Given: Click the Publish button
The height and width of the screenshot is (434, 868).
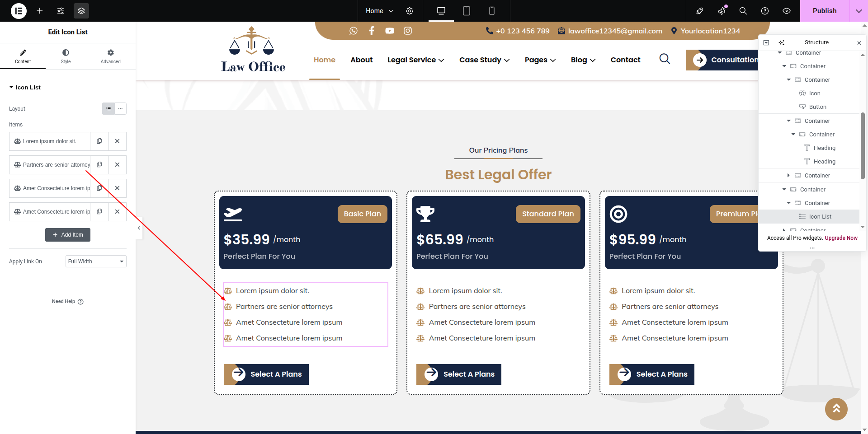Looking at the screenshot, I should [825, 11].
